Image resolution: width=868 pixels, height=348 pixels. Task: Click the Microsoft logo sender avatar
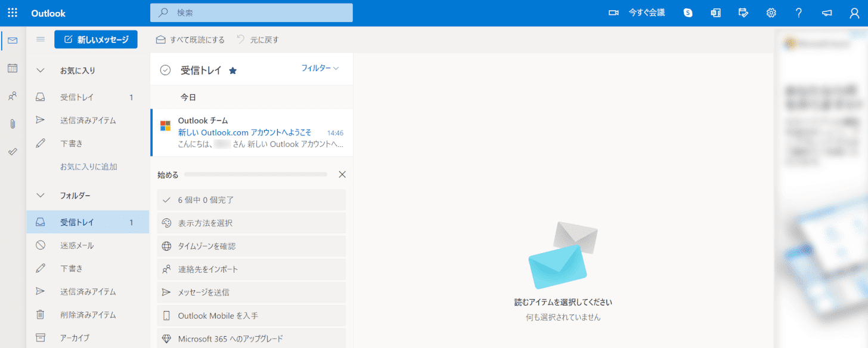[x=166, y=126]
